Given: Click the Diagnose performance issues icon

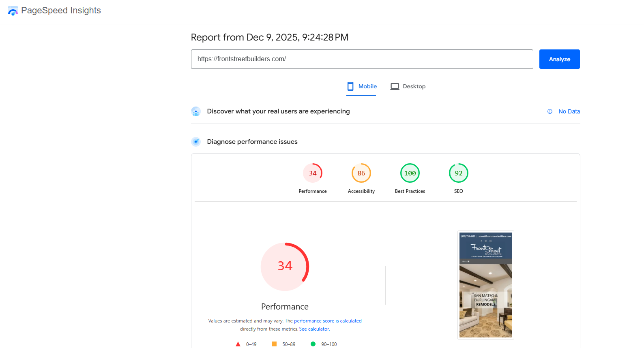Looking at the screenshot, I should pyautogui.click(x=196, y=142).
